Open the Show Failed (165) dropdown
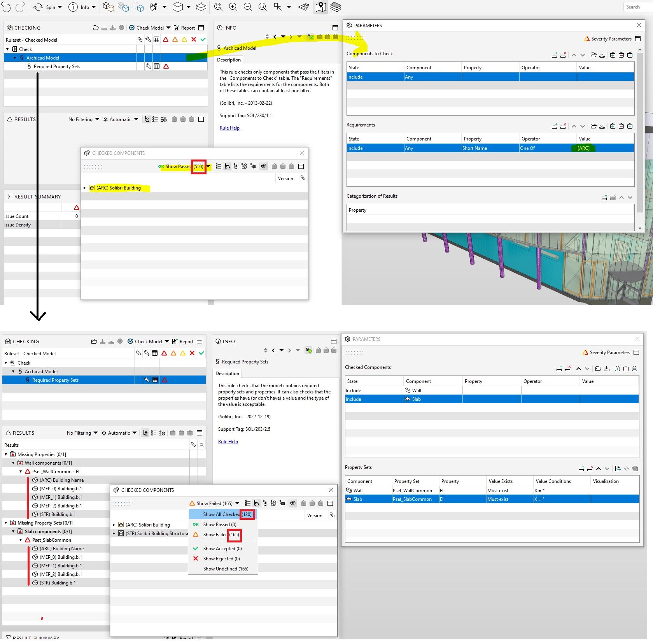This screenshot has width=653, height=644. point(237,504)
